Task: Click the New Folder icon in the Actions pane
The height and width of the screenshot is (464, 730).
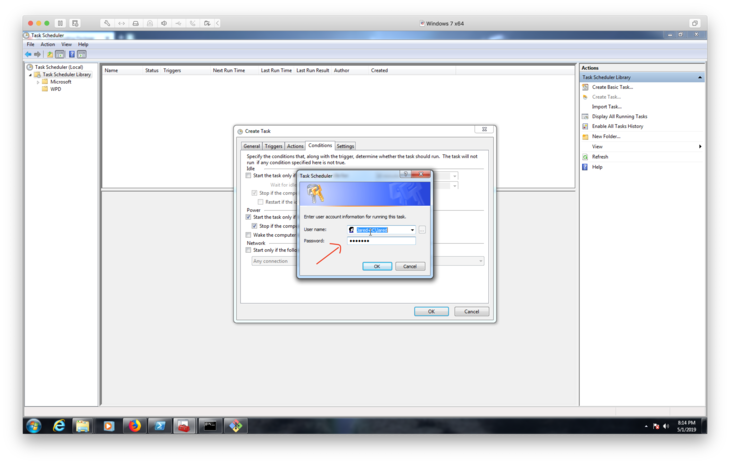Action: pos(585,136)
